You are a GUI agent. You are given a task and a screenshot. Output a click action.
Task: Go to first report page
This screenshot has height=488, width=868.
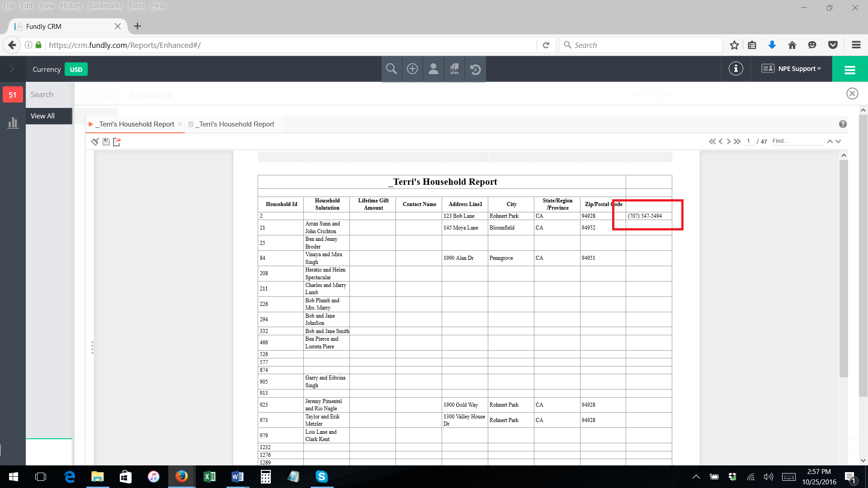[x=712, y=141]
